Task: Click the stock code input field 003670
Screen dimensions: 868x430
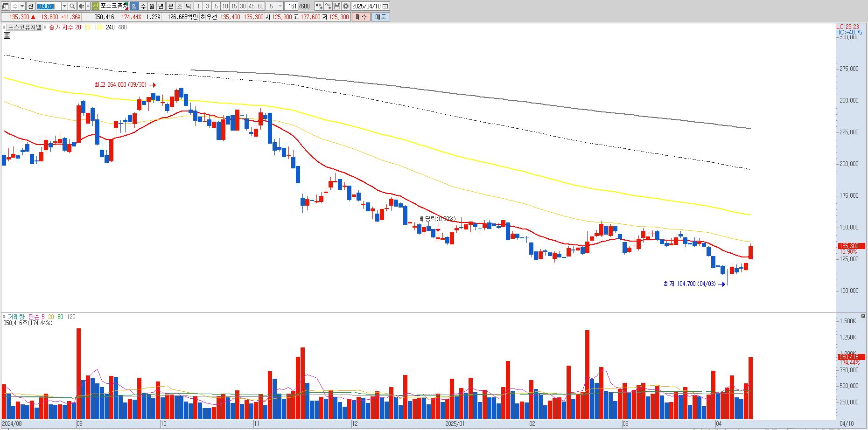Action: [49, 6]
